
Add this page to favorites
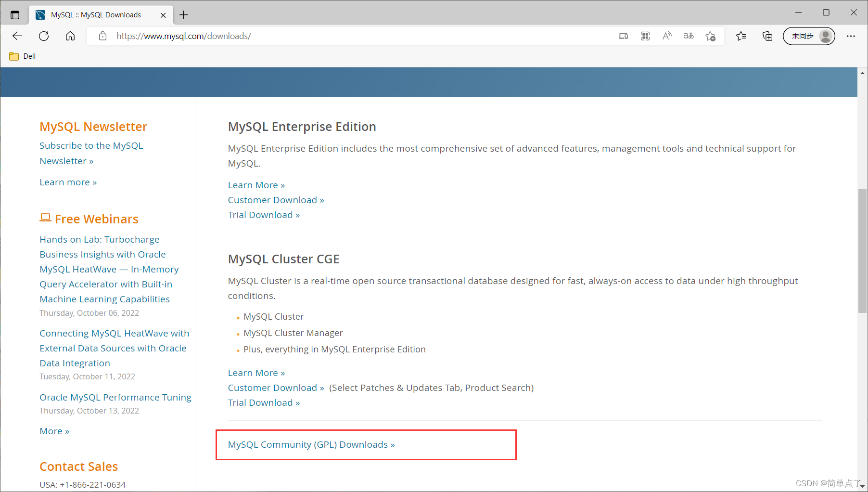tap(711, 36)
